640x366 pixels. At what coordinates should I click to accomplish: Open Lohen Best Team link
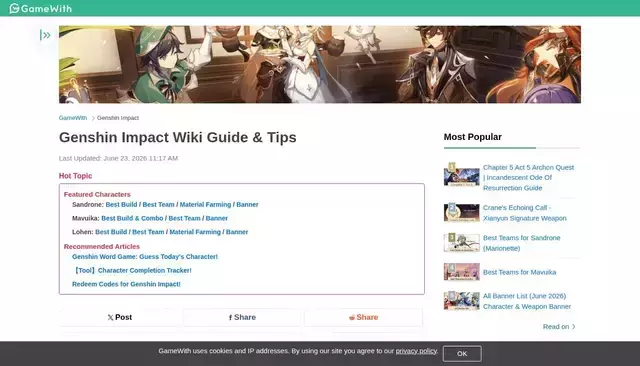click(x=148, y=232)
